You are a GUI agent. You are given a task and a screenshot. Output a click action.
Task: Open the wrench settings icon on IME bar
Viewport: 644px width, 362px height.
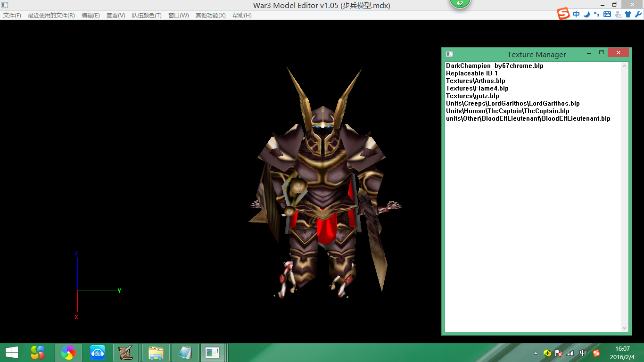[638, 14]
